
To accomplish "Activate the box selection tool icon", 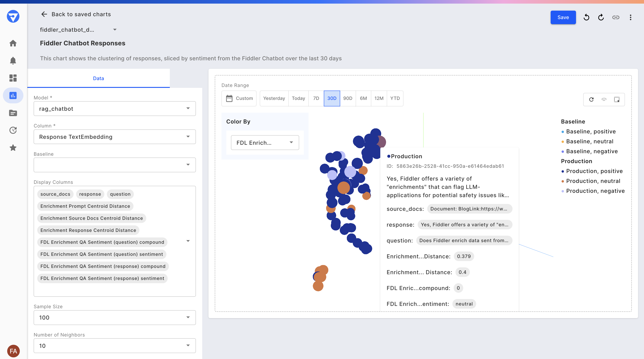I will pos(616,99).
